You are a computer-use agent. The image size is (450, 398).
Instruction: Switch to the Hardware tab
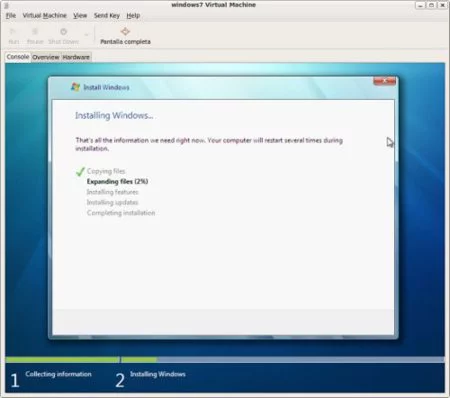[x=76, y=57]
